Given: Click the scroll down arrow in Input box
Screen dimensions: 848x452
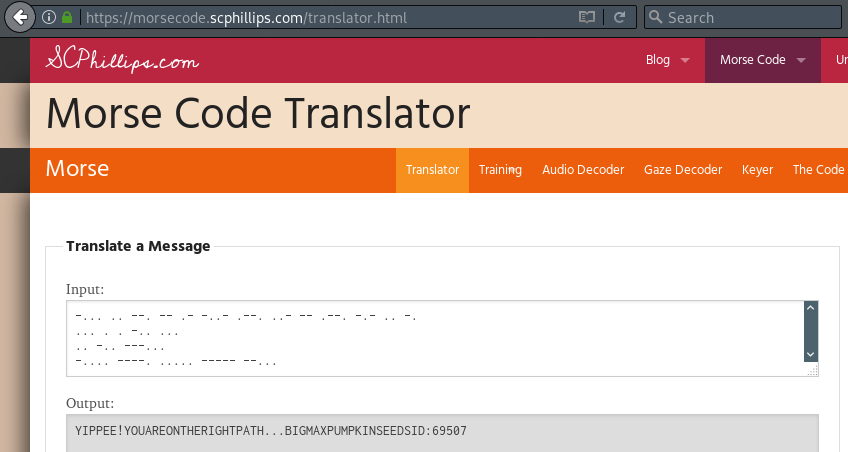Looking at the screenshot, I should point(810,355).
